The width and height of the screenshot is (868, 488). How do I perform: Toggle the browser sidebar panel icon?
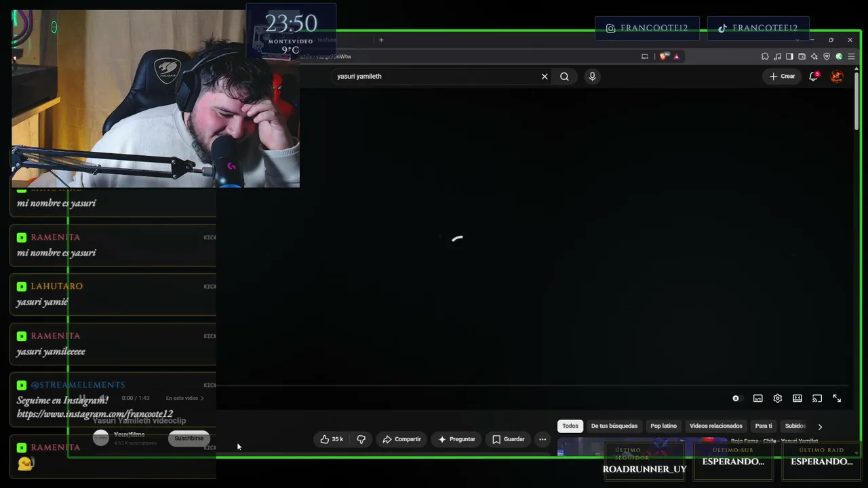[x=789, y=56]
